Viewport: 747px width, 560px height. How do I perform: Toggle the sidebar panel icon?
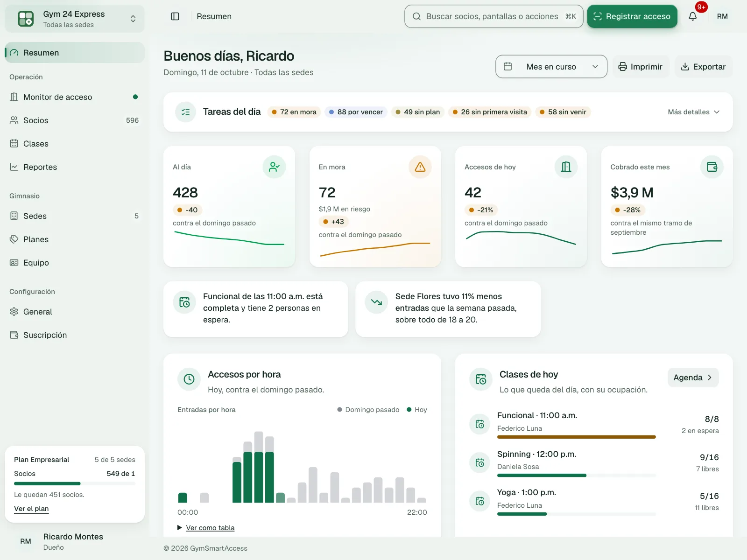point(175,16)
